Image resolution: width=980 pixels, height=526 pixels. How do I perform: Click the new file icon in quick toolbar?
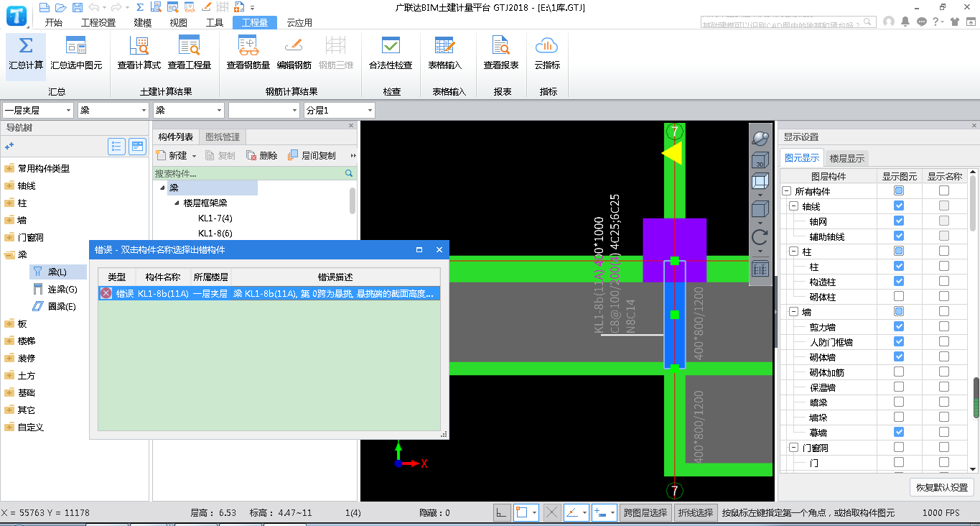[x=45, y=7]
